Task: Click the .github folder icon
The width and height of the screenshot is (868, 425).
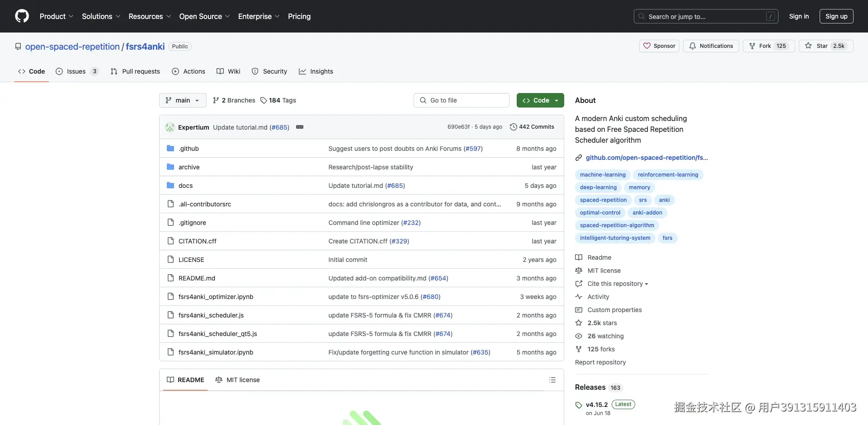Action: (x=170, y=149)
